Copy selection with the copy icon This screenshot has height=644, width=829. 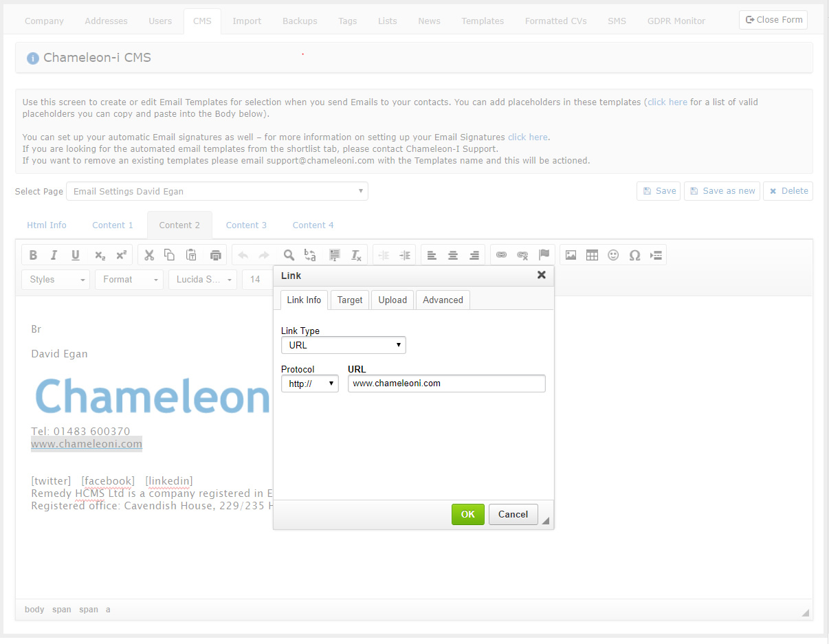click(x=170, y=255)
